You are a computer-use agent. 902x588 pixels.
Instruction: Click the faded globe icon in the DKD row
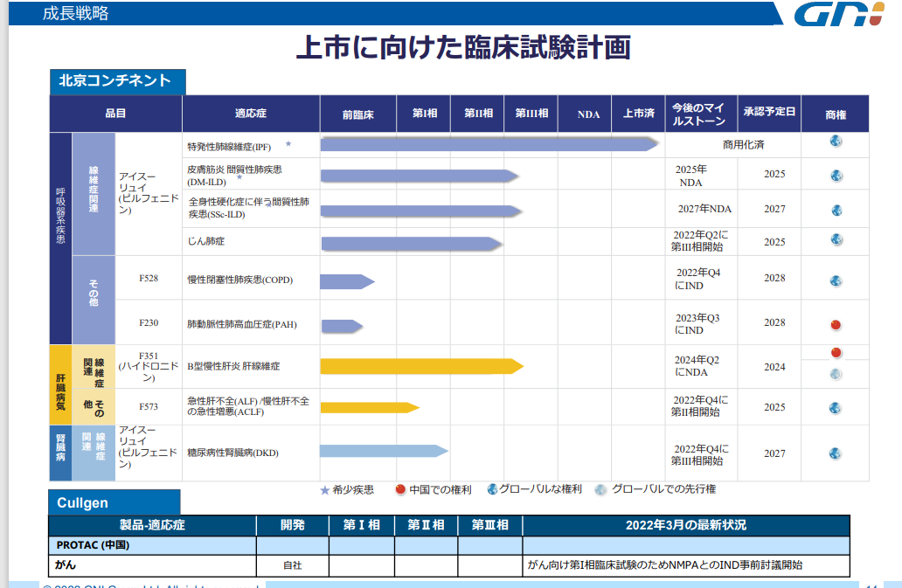pos(836,453)
